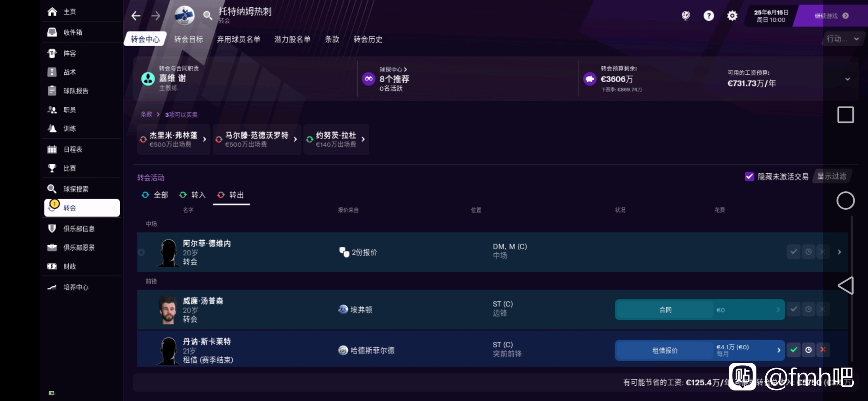Go forward with the right arrow
This screenshot has height=401, width=868.
[156, 16]
